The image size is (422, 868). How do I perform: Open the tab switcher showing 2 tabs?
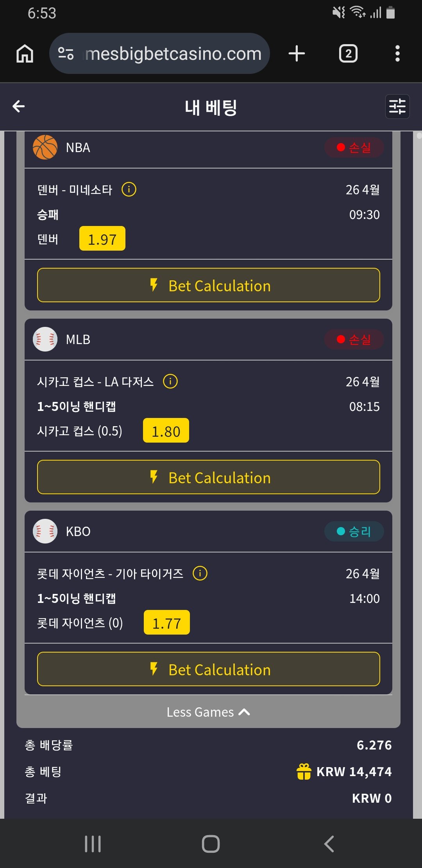coord(348,54)
